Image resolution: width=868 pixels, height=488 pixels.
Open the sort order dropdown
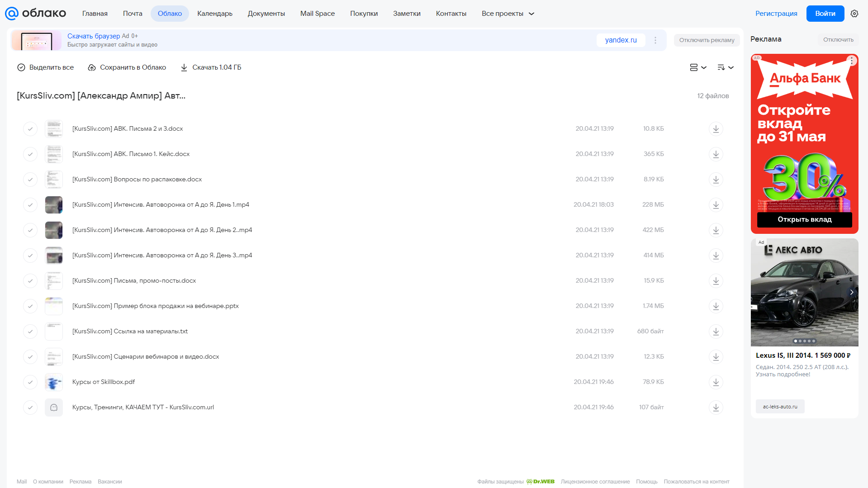tap(726, 67)
